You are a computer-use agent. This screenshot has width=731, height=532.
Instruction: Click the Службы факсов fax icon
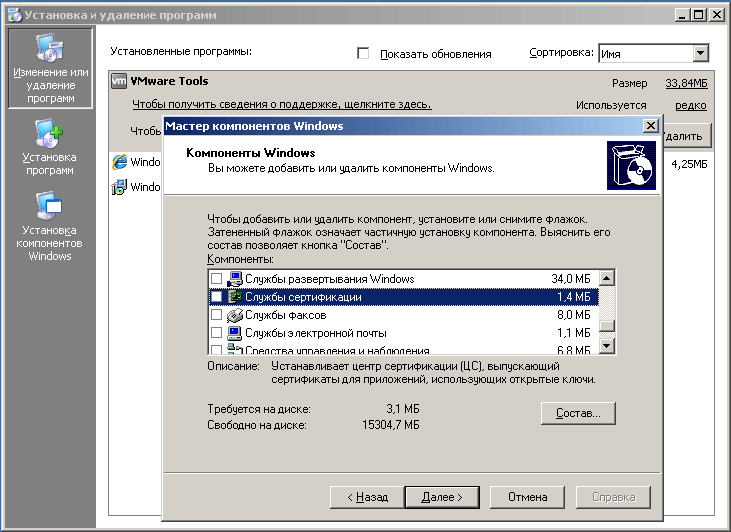pyautogui.click(x=235, y=315)
